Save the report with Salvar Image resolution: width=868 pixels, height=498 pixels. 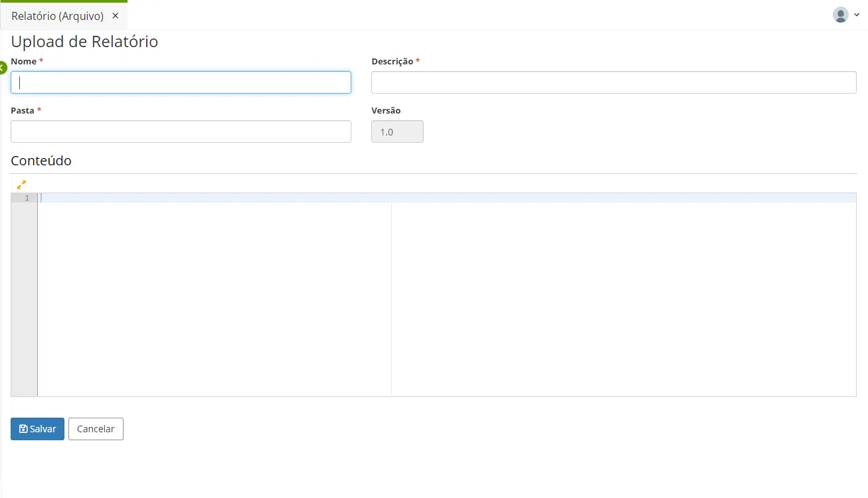[37, 429]
